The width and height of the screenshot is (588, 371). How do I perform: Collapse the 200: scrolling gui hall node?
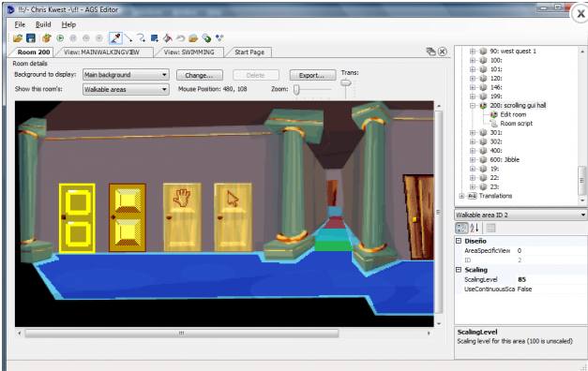(473, 106)
